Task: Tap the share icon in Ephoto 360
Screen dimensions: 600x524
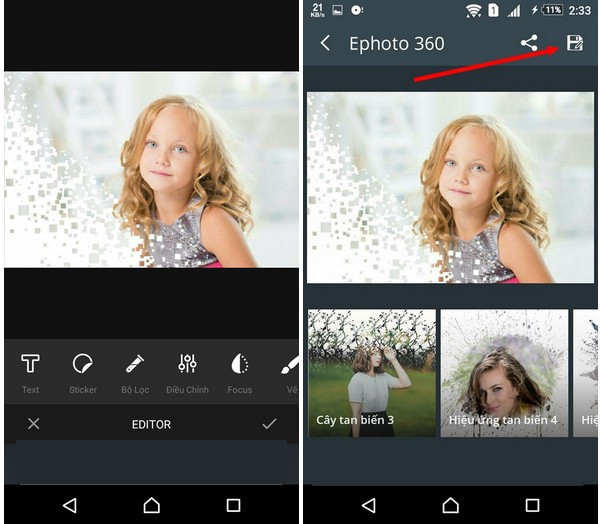Action: [529, 43]
